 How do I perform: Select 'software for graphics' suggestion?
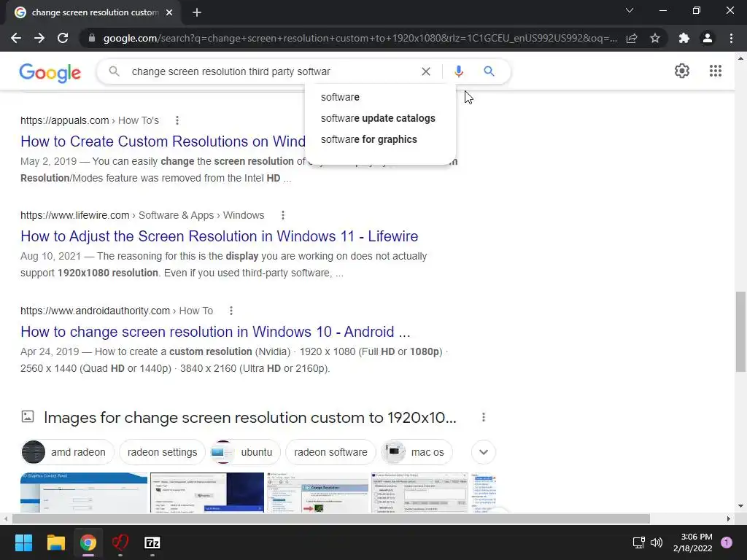(x=379, y=139)
